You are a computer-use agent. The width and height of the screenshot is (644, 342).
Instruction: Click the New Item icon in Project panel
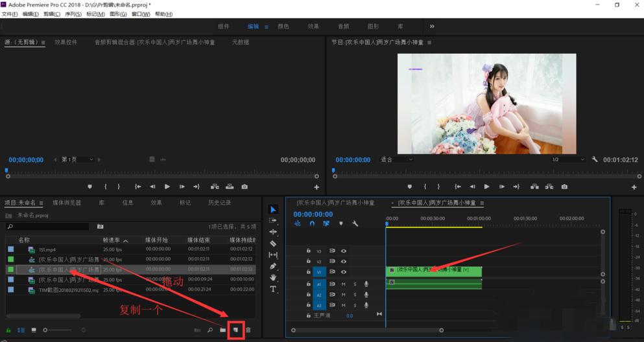coord(236,330)
